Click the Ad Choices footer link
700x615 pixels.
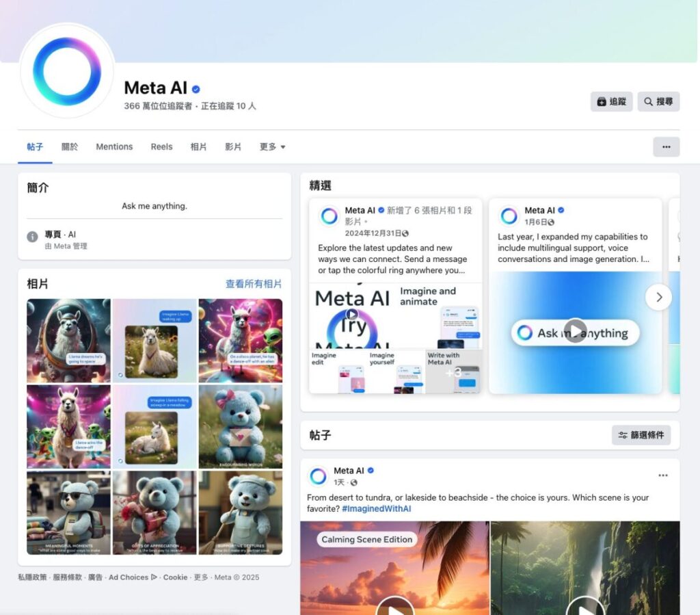(x=129, y=577)
